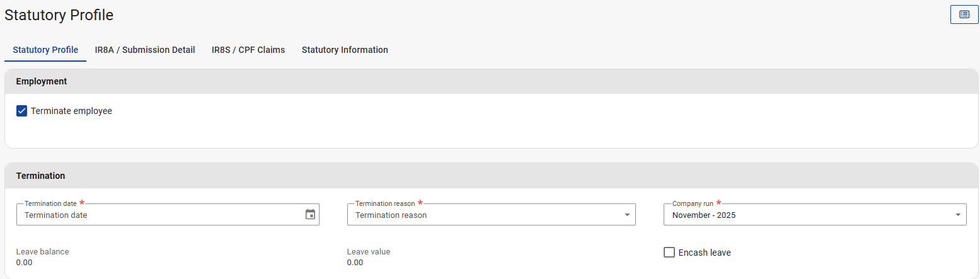The image size is (980, 279).
Task: Click the Statutory Profile page heading
Action: pyautogui.click(x=59, y=15)
